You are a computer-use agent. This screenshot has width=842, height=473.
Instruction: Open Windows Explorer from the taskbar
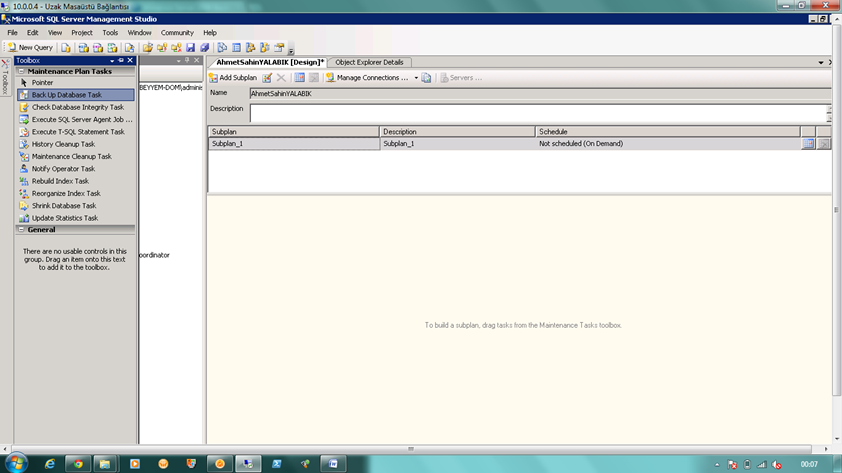click(105, 464)
